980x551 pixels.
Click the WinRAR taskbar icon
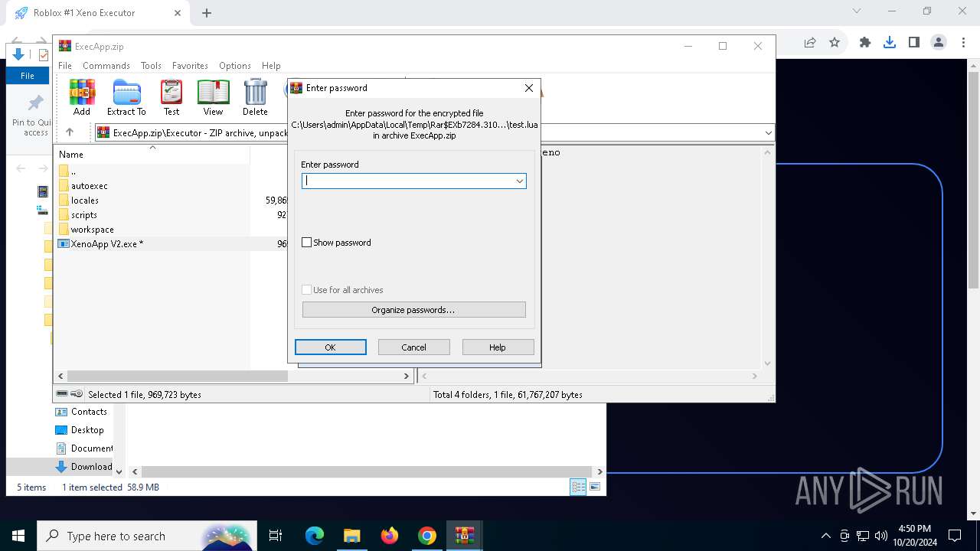click(465, 536)
